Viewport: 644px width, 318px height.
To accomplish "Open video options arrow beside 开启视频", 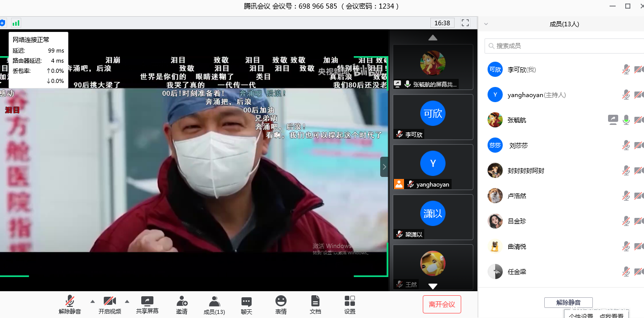I will point(127,301).
